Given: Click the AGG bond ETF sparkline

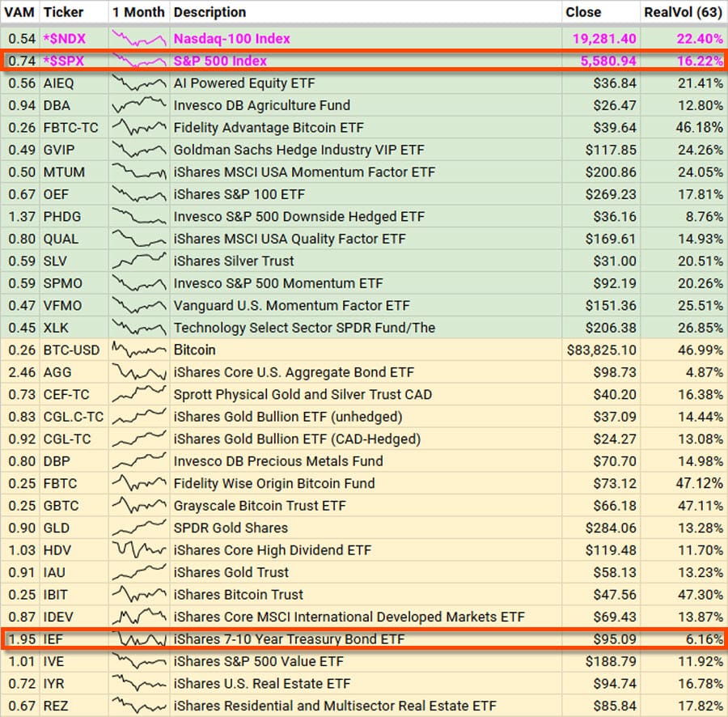Looking at the screenshot, I should click(138, 372).
